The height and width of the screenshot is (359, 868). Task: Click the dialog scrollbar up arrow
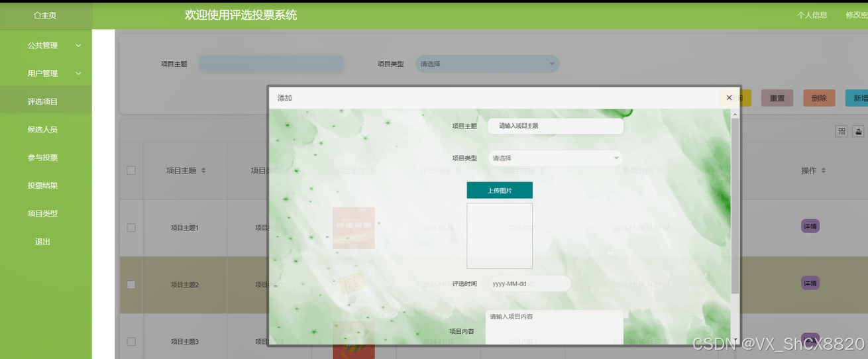click(735, 114)
